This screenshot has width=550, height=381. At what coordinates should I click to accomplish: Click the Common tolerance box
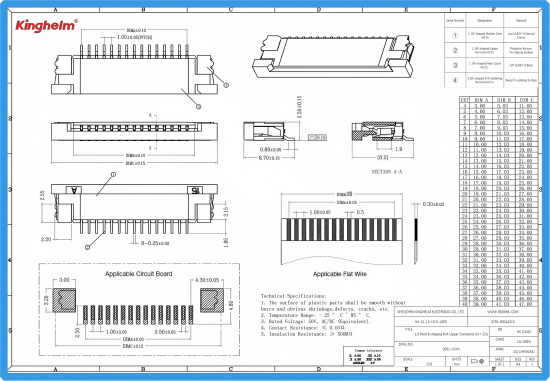point(369,356)
